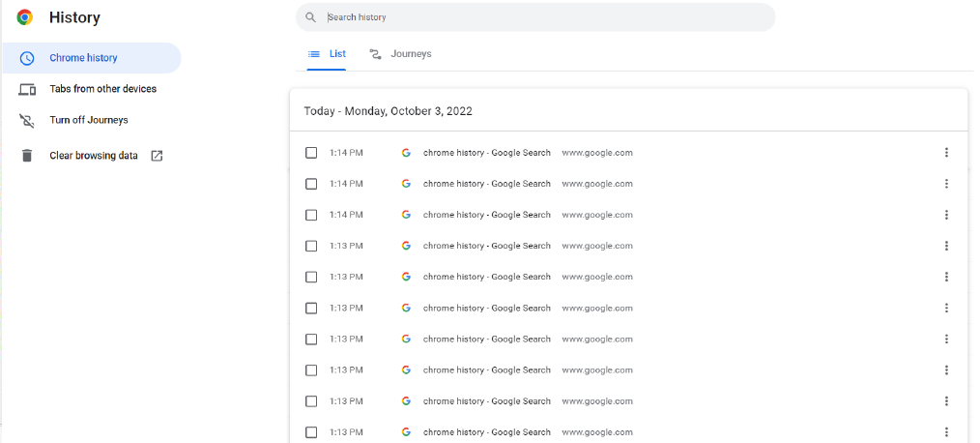Click the external link icon beside Clear browsing data
The image size is (980, 443).
click(157, 156)
